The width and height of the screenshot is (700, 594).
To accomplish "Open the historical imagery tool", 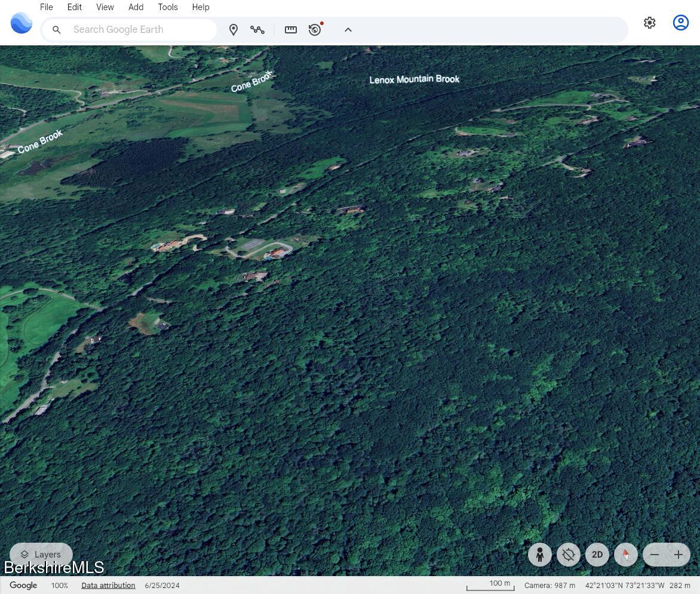I will pyautogui.click(x=314, y=29).
